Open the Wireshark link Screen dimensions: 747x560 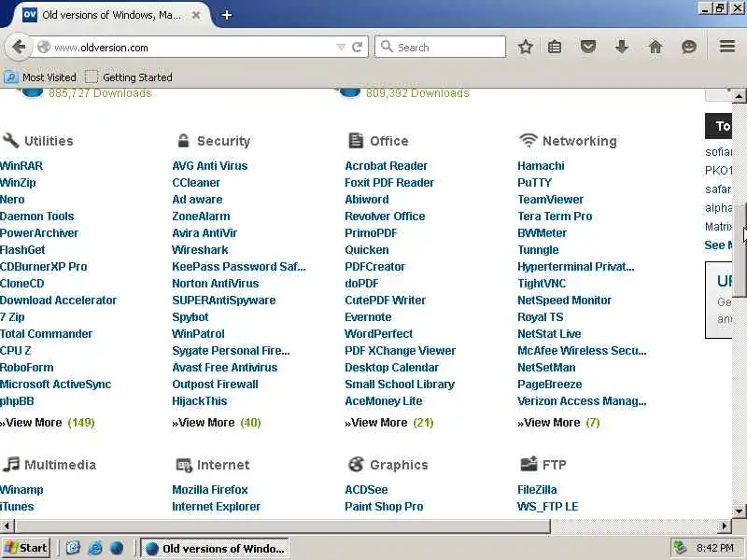click(x=200, y=249)
